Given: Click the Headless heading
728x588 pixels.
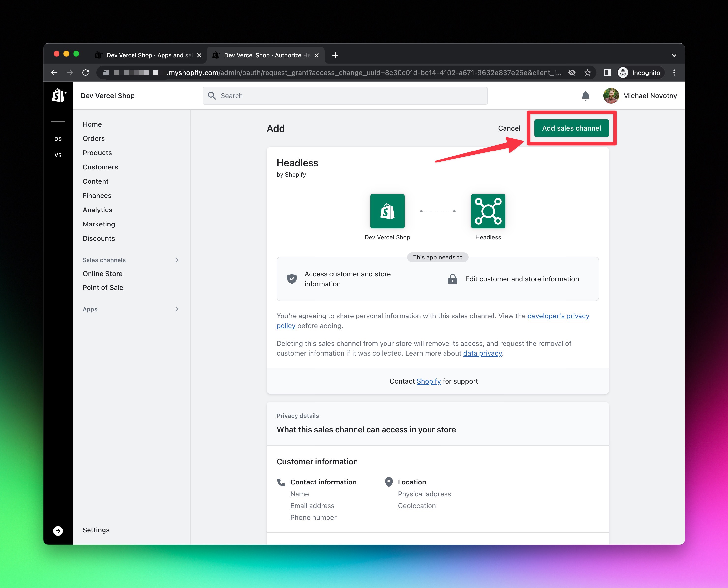Looking at the screenshot, I should [x=297, y=163].
